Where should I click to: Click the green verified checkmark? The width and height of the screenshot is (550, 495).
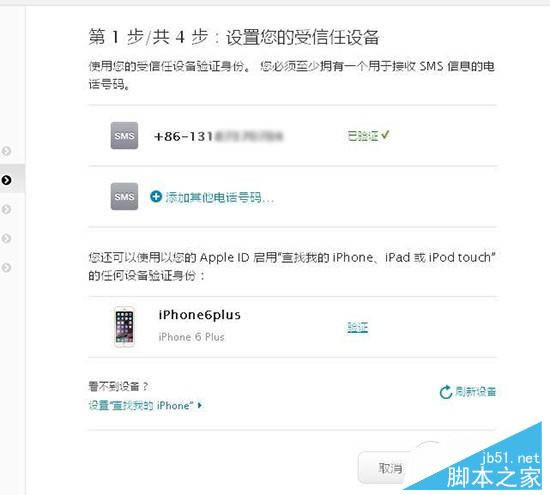pyautogui.click(x=385, y=135)
